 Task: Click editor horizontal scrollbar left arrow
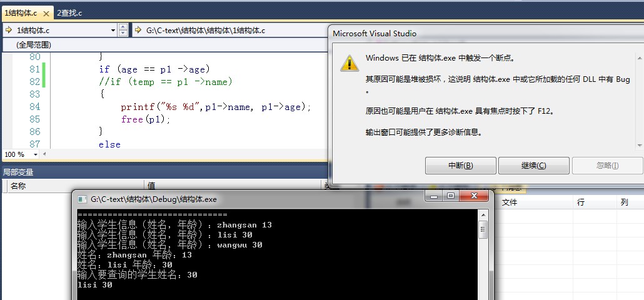tap(44, 155)
